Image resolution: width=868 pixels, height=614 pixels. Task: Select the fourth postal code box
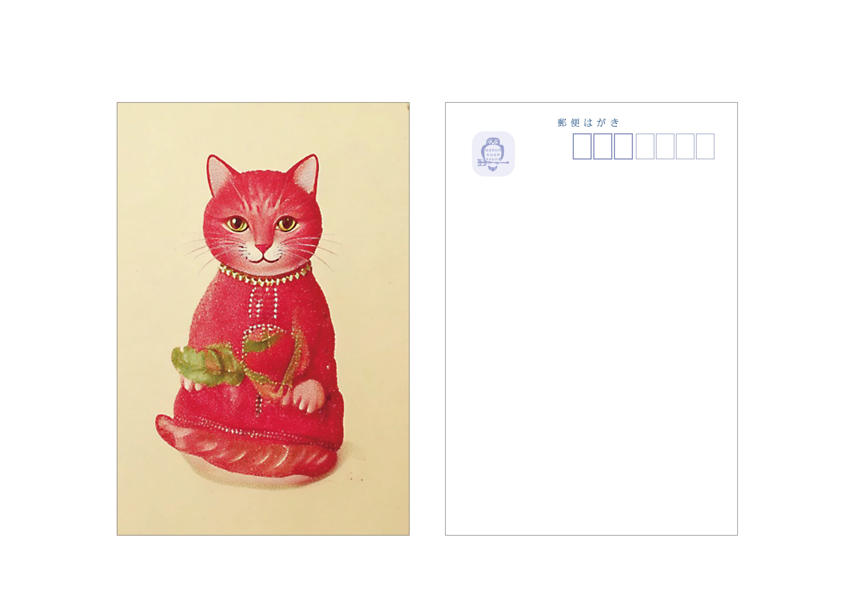click(x=645, y=146)
